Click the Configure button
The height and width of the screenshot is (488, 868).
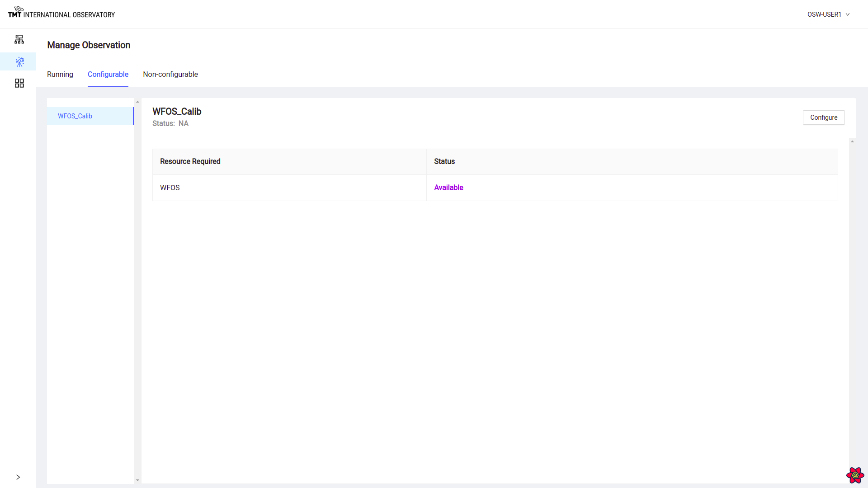[x=824, y=117]
